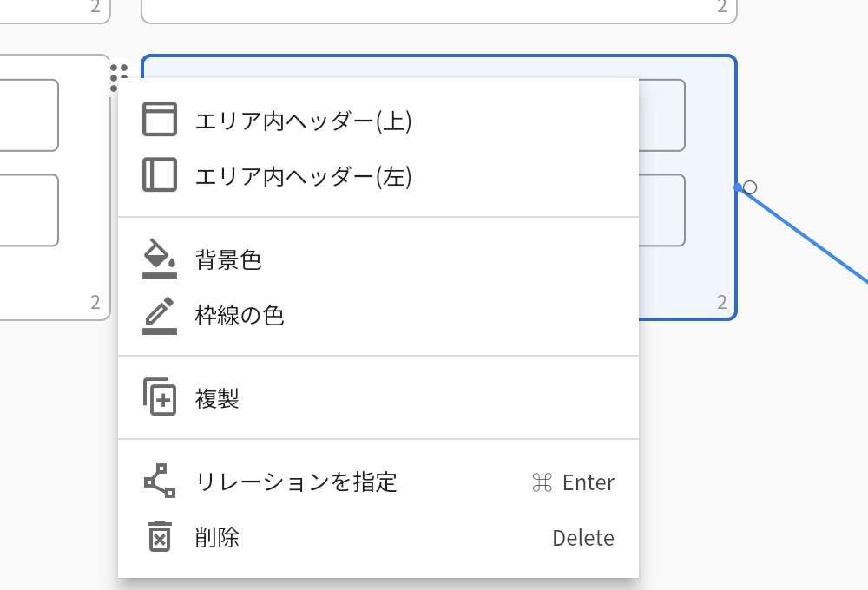Choose 複製 from the context menu
The width and height of the screenshot is (868, 590).
(x=378, y=398)
